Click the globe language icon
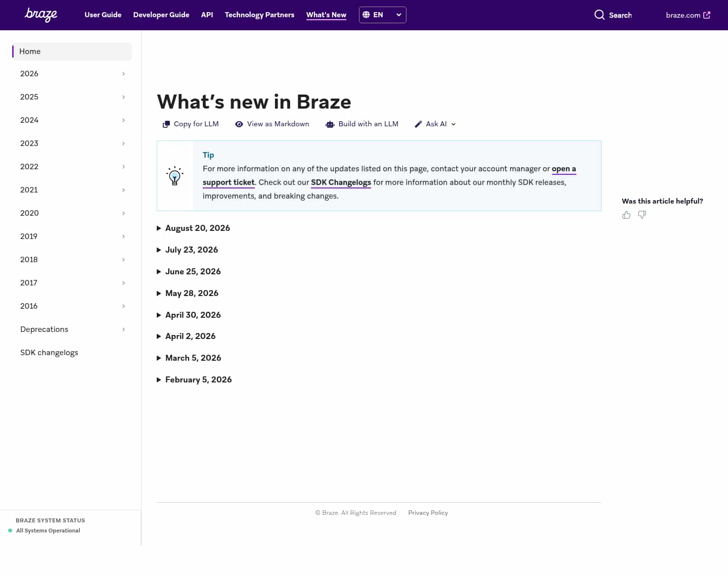Screen dimensions: 728x576 [x=367, y=15]
